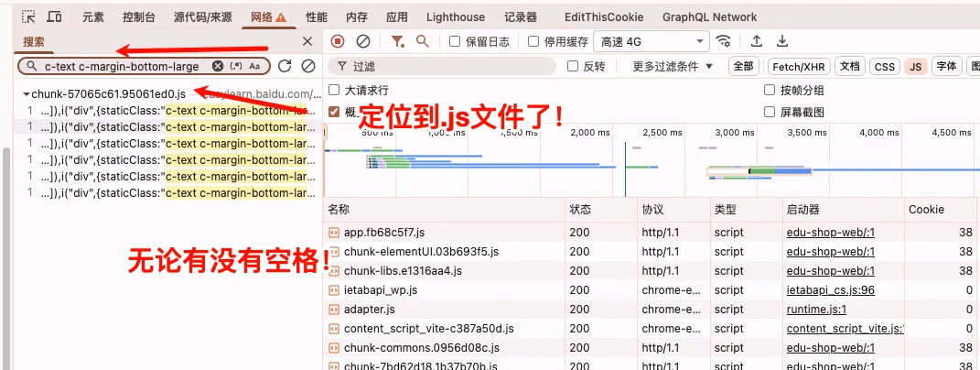The height and width of the screenshot is (370, 980).
Task: Click the export HAR download icon
Action: point(782,41)
